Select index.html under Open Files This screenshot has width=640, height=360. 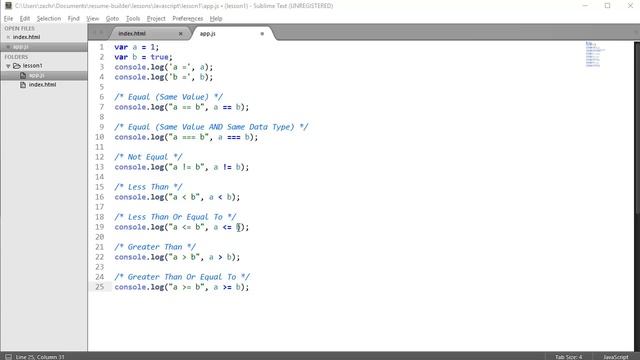pos(27,37)
